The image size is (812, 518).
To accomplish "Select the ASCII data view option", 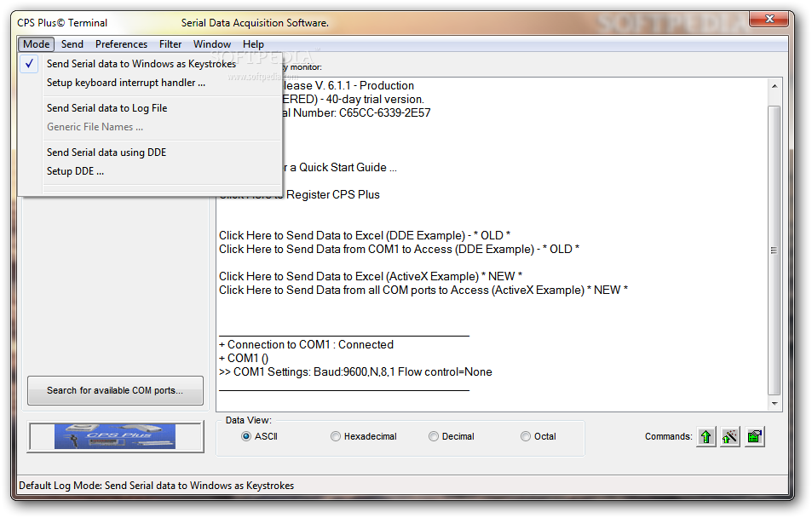I will [259, 436].
